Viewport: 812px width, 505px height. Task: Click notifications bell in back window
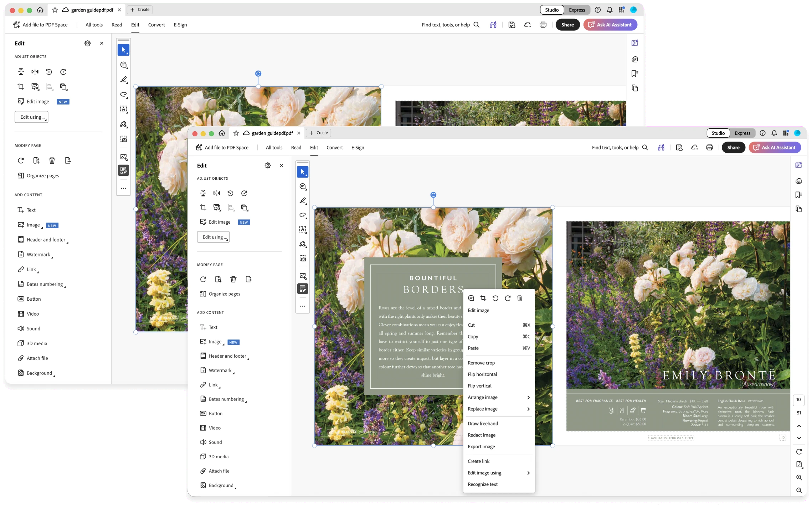pyautogui.click(x=610, y=10)
